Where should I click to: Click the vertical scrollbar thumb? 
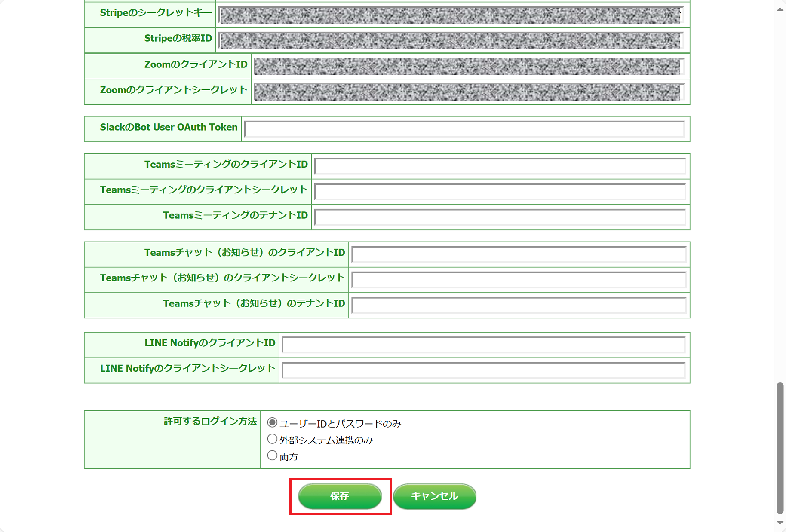point(780,448)
